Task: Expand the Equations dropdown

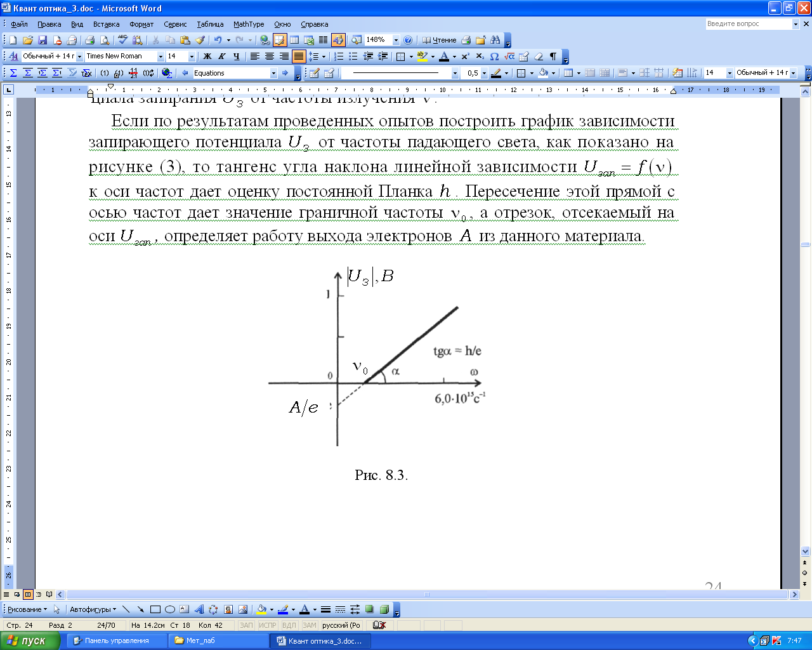Action: 273,73
